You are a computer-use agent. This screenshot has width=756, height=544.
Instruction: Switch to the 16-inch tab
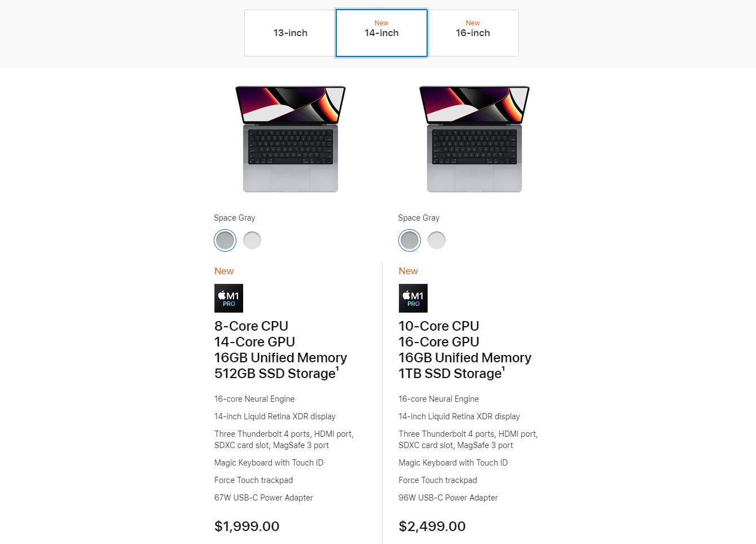click(473, 33)
